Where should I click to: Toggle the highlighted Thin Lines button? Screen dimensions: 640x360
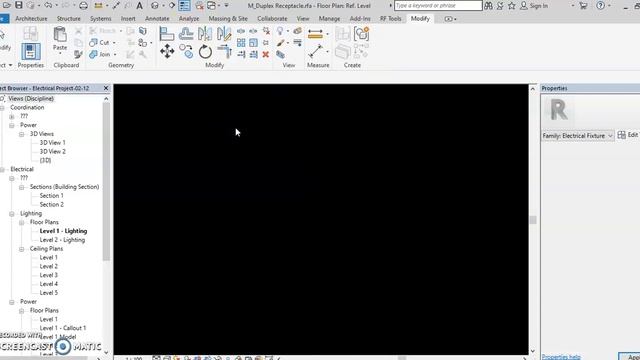[184, 6]
